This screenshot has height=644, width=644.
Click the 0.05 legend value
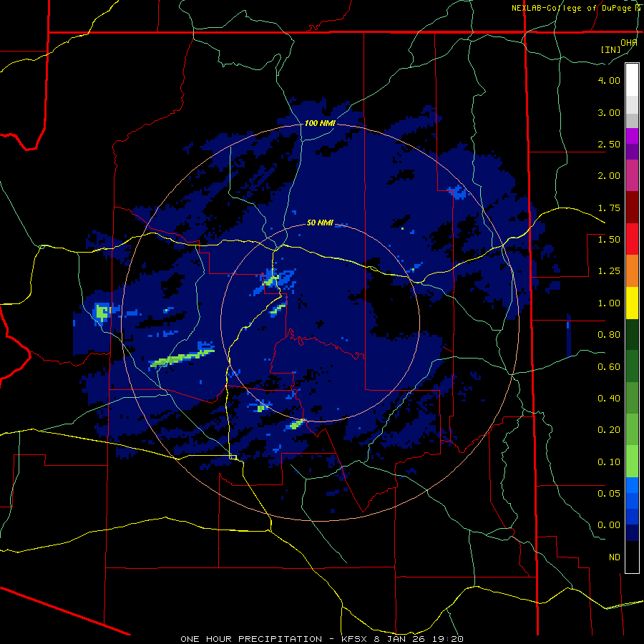[x=609, y=494]
